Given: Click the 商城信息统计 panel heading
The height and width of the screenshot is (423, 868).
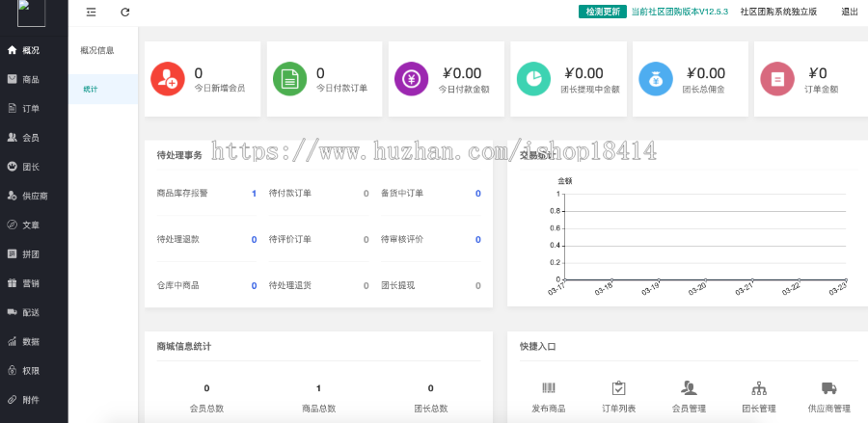Looking at the screenshot, I should (x=184, y=347).
